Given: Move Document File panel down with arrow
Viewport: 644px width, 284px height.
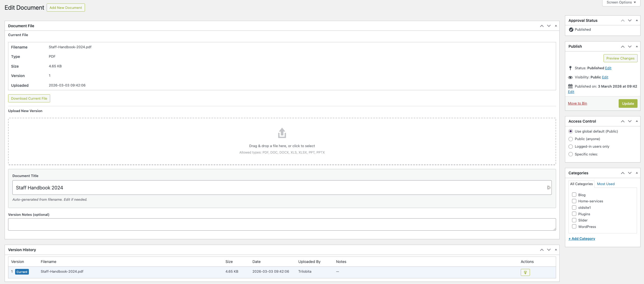Looking at the screenshot, I should [x=549, y=26].
